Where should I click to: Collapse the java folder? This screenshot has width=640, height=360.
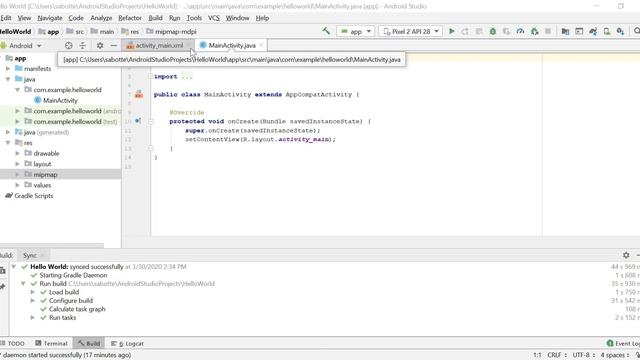(8, 79)
